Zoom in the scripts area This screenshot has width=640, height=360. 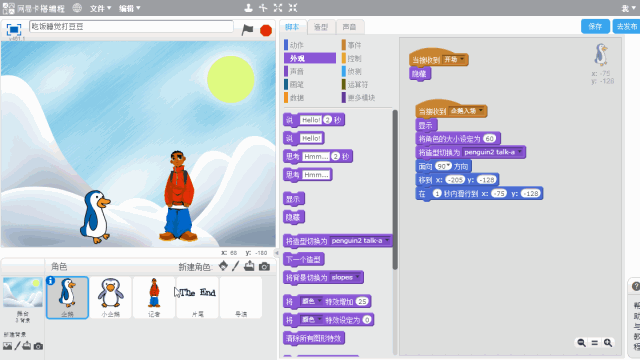point(608,343)
